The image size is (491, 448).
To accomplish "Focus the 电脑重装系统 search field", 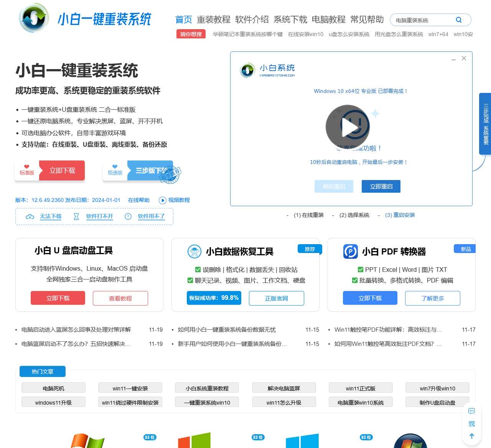I will coord(422,20).
